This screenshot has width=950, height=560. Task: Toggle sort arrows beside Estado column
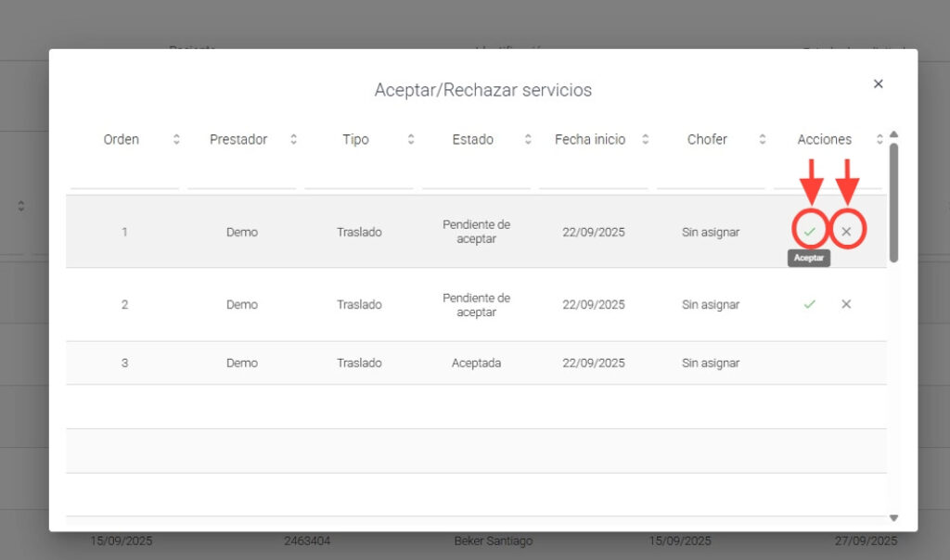528,140
